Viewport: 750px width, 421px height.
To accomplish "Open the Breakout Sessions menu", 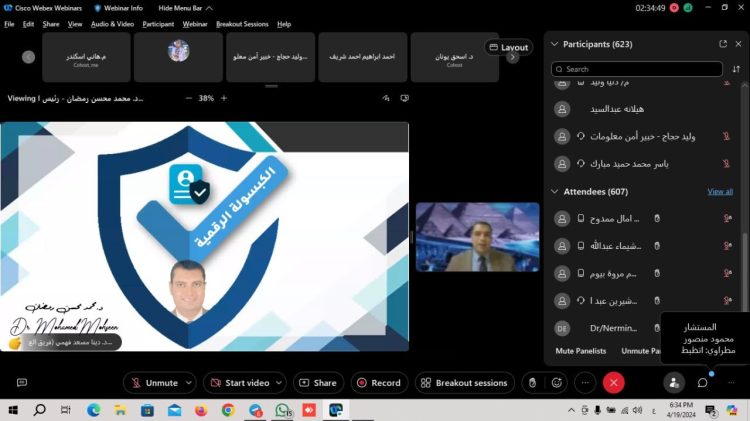I will pos(242,24).
